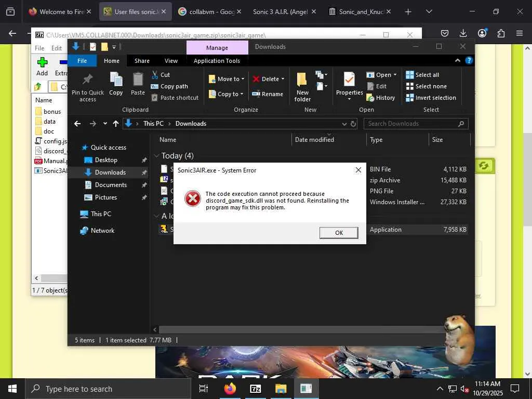The image size is (532, 399).
Task: Switch to the View ribbon tab
Action: [171, 61]
